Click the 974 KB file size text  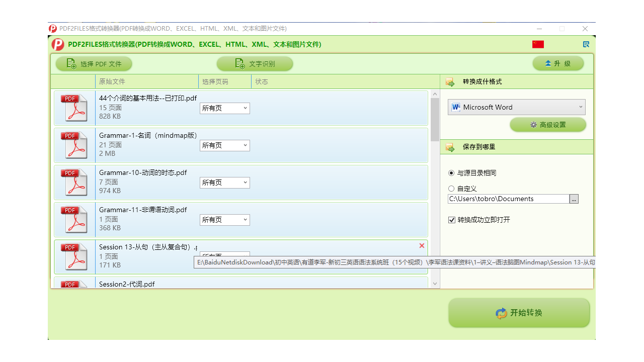pos(110,191)
